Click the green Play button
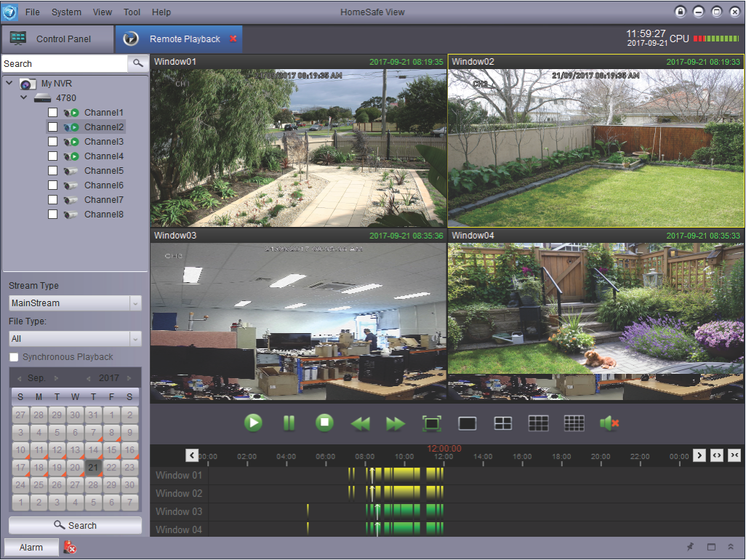The height and width of the screenshot is (560, 746). 253,423
